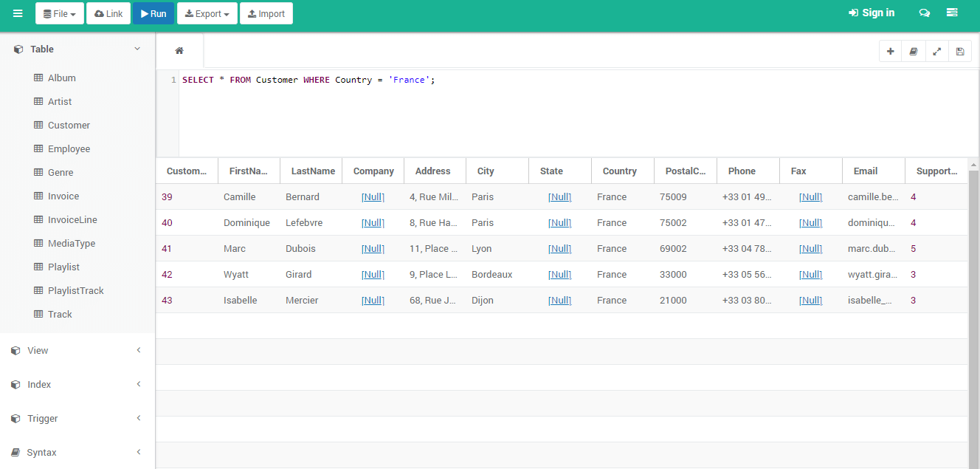This screenshot has height=469, width=980.
Task: Open the File menu
Action: [x=59, y=13]
